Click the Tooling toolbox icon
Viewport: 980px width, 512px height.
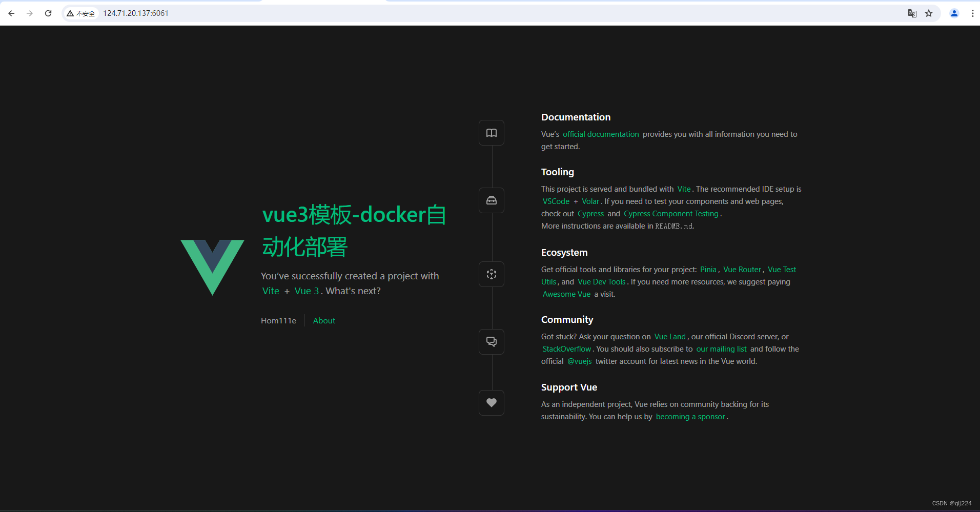point(492,200)
